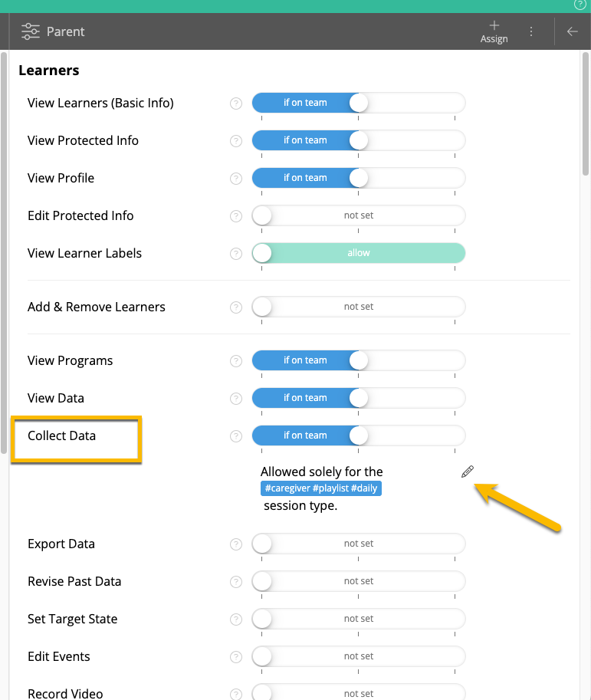Viewport: 591px width, 700px height.
Task: Click the help icon in top green bar
Action: pyautogui.click(x=580, y=5)
